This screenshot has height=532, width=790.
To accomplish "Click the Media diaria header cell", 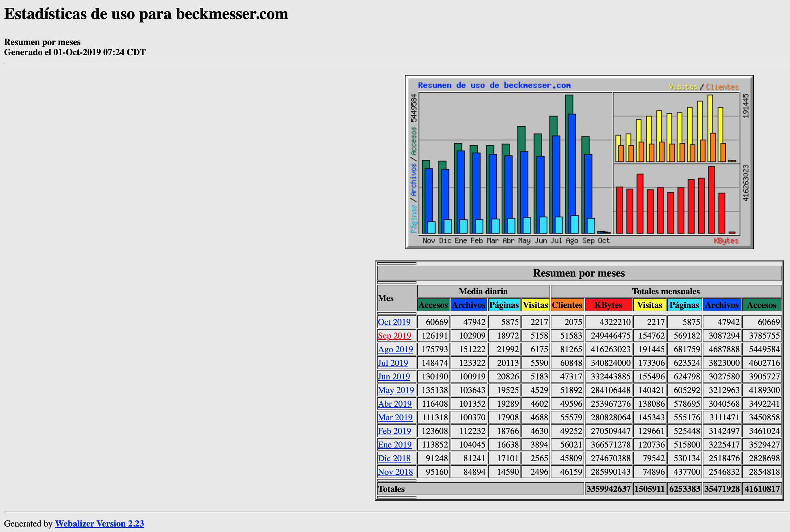I will pyautogui.click(x=483, y=291).
